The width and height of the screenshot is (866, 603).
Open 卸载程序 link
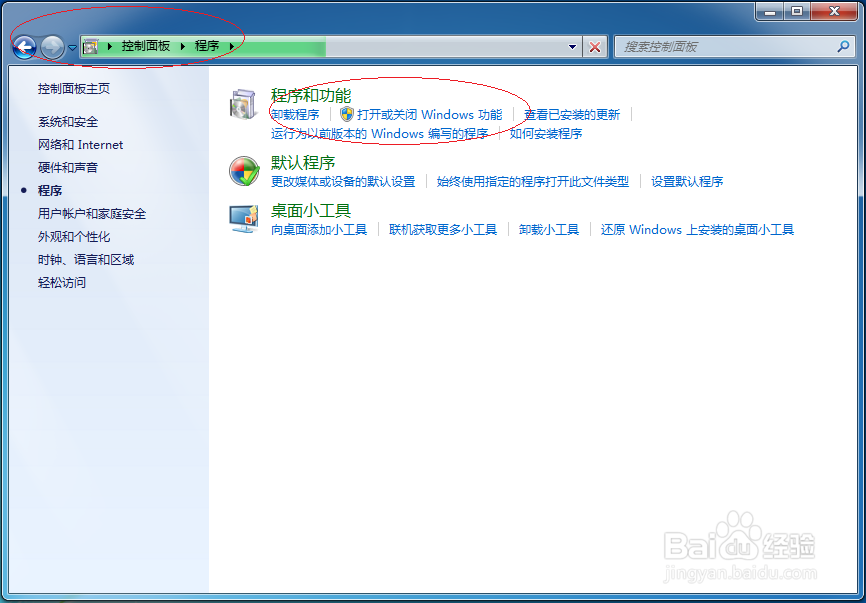pyautogui.click(x=293, y=114)
